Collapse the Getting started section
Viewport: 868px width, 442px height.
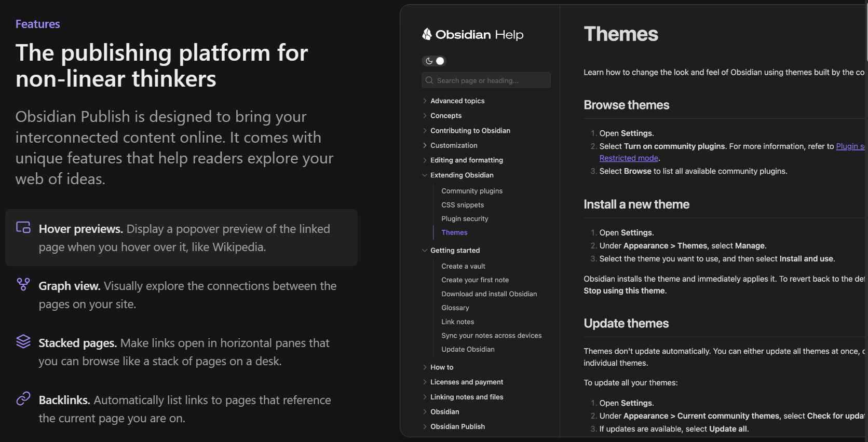coord(455,251)
